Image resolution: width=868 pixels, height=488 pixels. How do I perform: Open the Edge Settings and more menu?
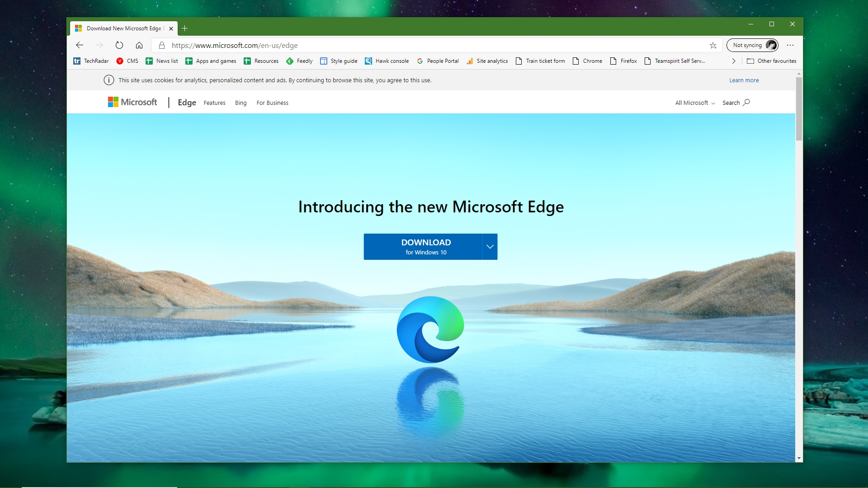tap(791, 45)
